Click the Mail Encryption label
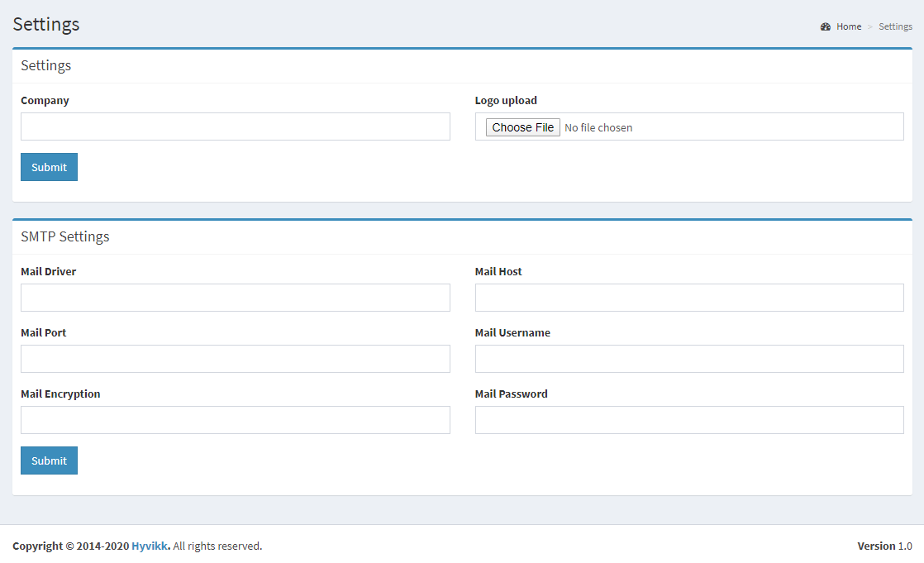The image size is (924, 563). click(60, 394)
